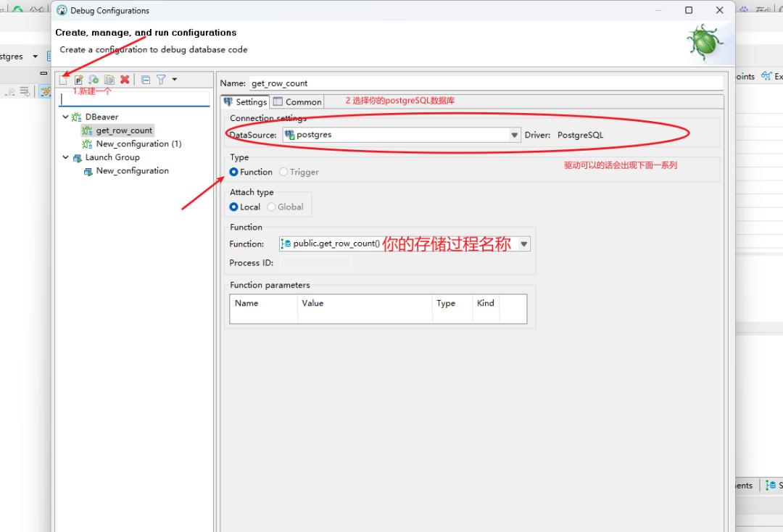The height and width of the screenshot is (532, 783).
Task: Click the Export launch configurations icon
Action: click(x=94, y=80)
